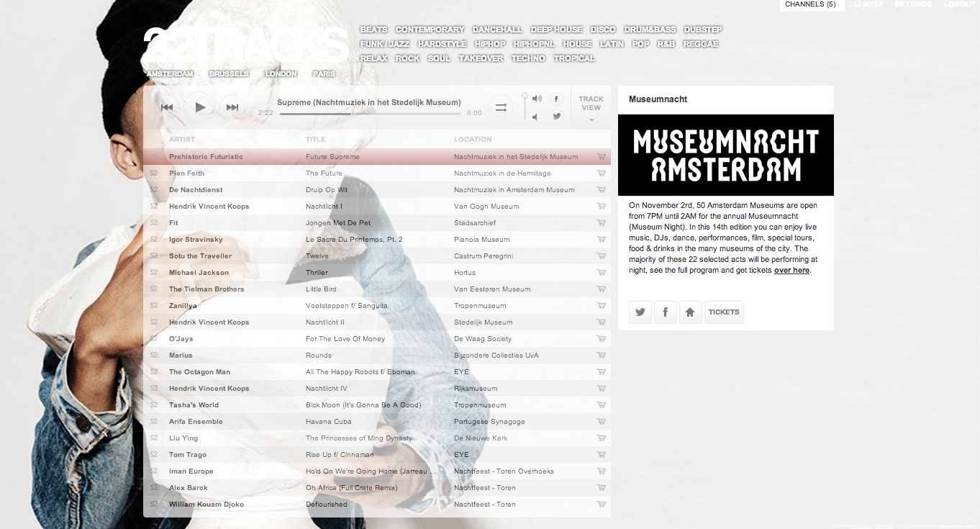Click the Tickets button
The width and height of the screenshot is (980, 529).
[x=724, y=312]
